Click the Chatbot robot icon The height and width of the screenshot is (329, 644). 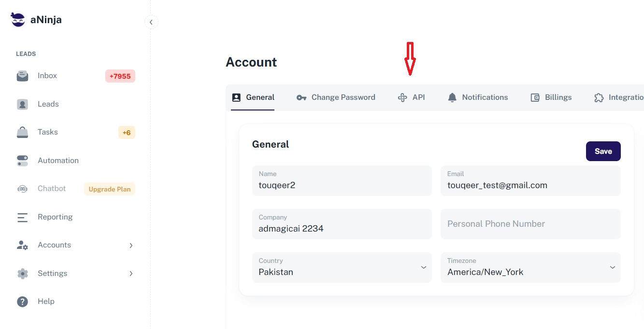(x=22, y=189)
